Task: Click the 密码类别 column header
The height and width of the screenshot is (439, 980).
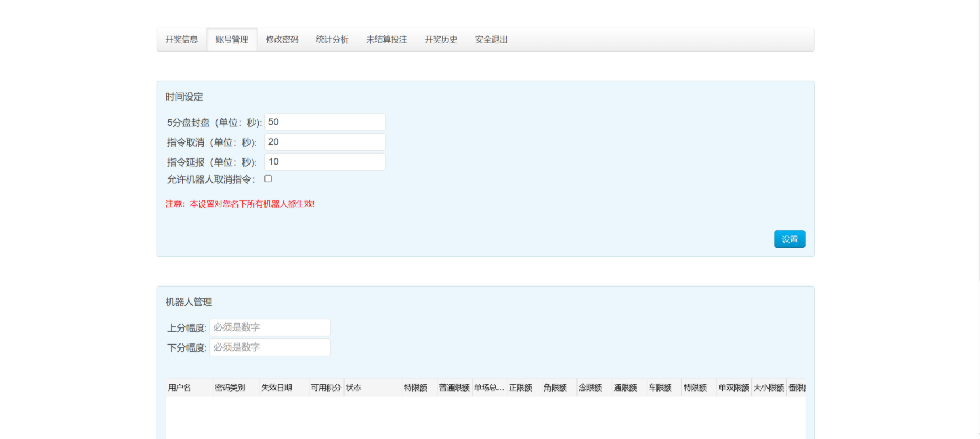Action: [235, 388]
